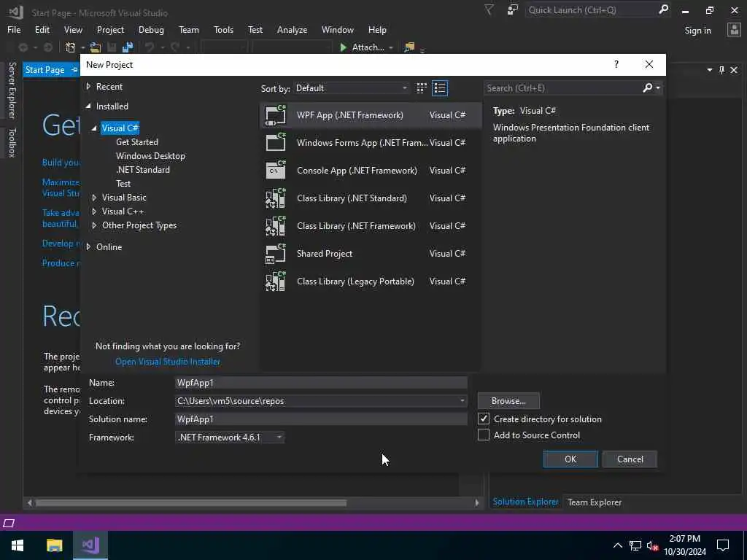Open Windows Start menu
This screenshot has height=560, width=747.
point(18,545)
